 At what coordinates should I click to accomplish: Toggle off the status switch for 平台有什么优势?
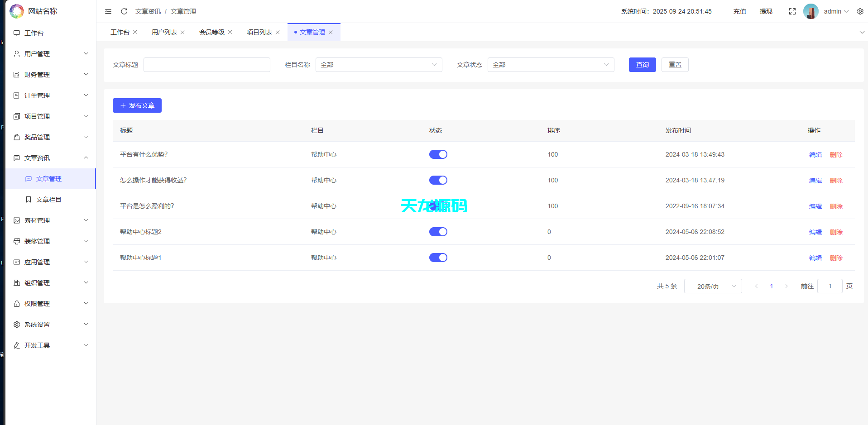click(438, 154)
